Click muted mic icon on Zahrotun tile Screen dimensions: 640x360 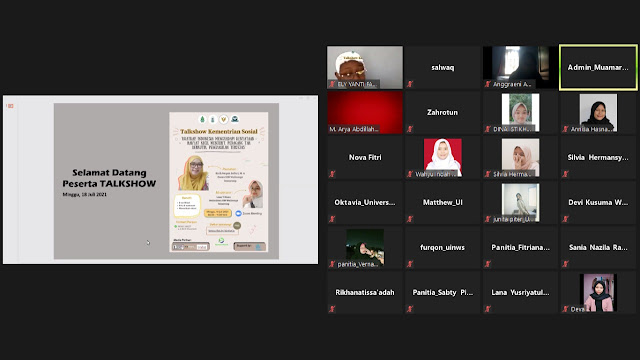click(x=410, y=129)
